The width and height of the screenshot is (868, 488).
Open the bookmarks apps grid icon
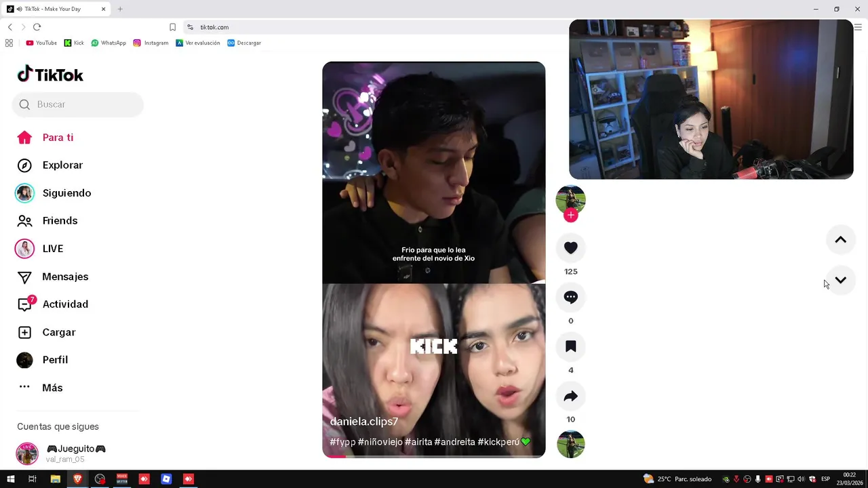(x=9, y=43)
